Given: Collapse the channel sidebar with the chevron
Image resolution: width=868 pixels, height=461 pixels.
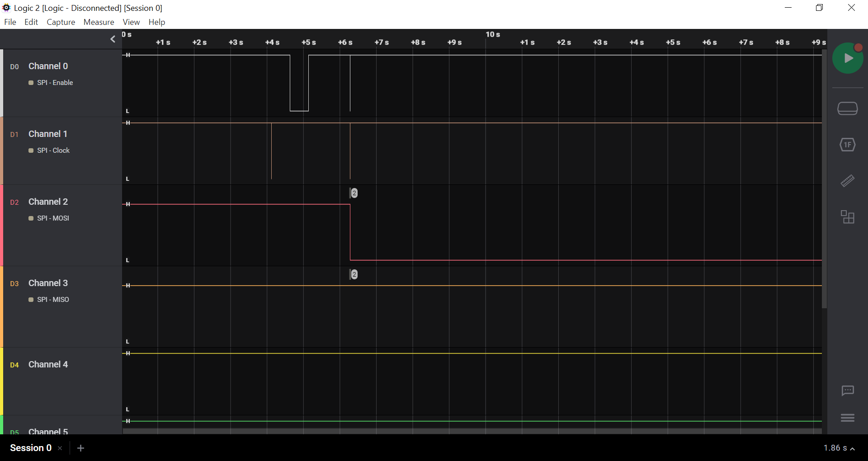Looking at the screenshot, I should [113, 39].
